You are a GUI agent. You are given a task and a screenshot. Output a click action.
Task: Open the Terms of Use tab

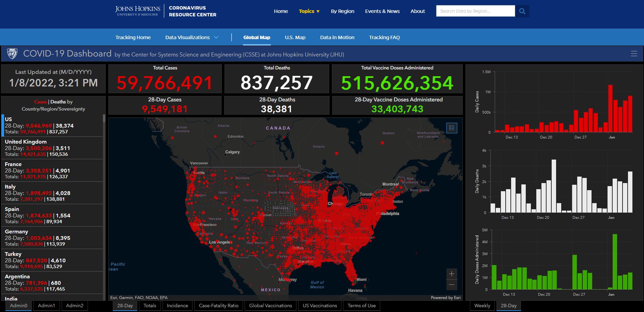tap(362, 306)
